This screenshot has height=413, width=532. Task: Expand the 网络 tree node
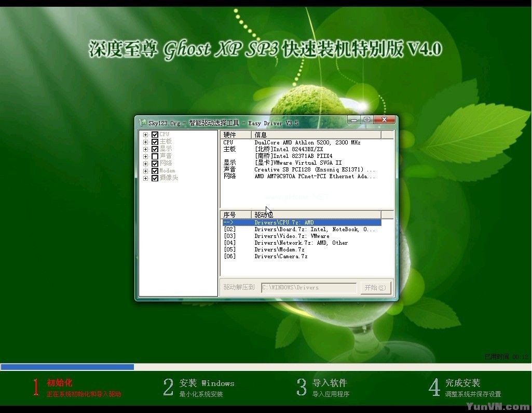point(145,164)
